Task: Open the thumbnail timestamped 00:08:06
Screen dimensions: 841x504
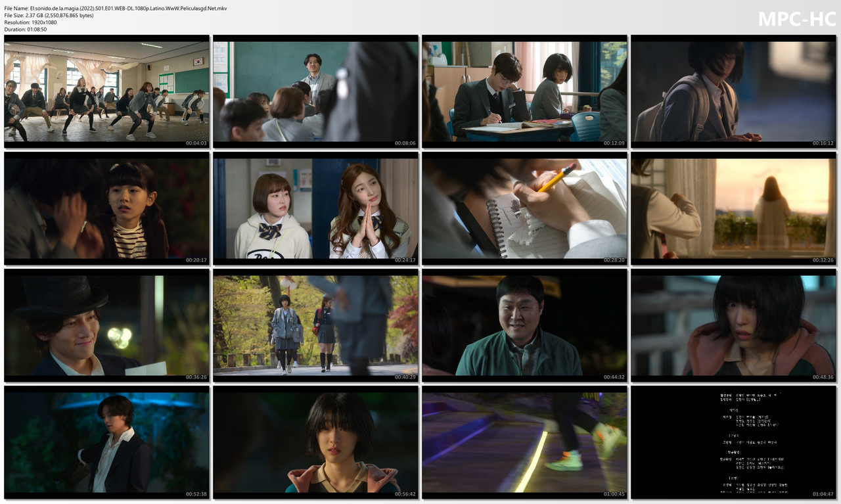Action: coord(315,91)
